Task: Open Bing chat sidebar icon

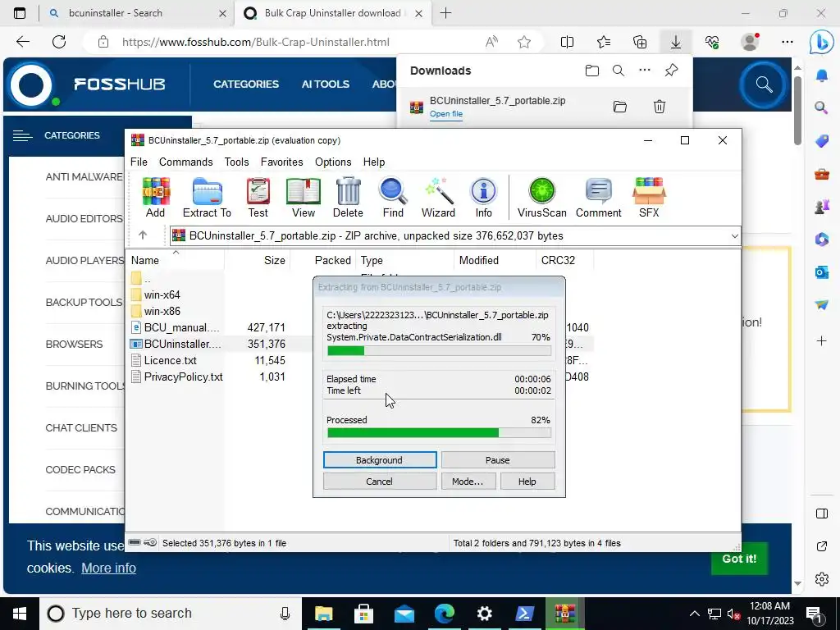Action: coord(821,43)
